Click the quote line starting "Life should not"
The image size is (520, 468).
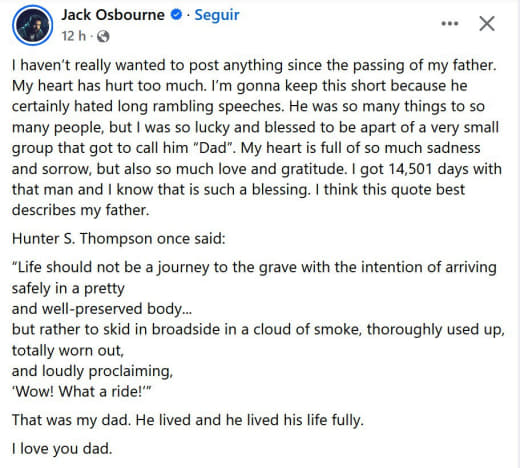(254, 267)
